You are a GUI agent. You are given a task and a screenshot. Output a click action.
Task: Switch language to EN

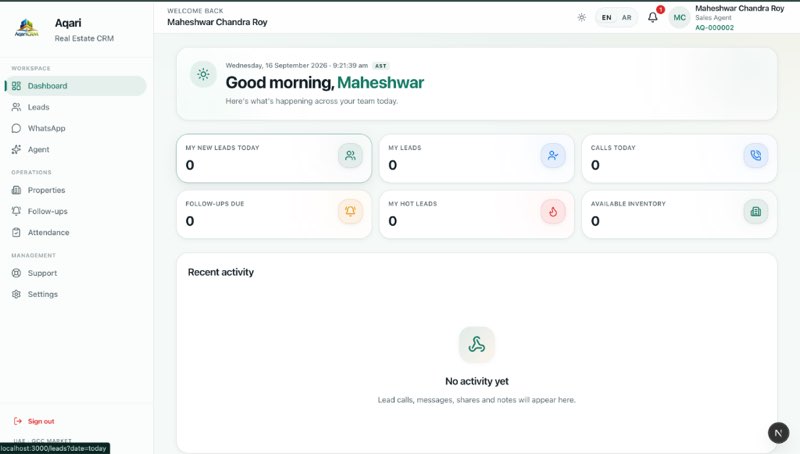tap(606, 17)
